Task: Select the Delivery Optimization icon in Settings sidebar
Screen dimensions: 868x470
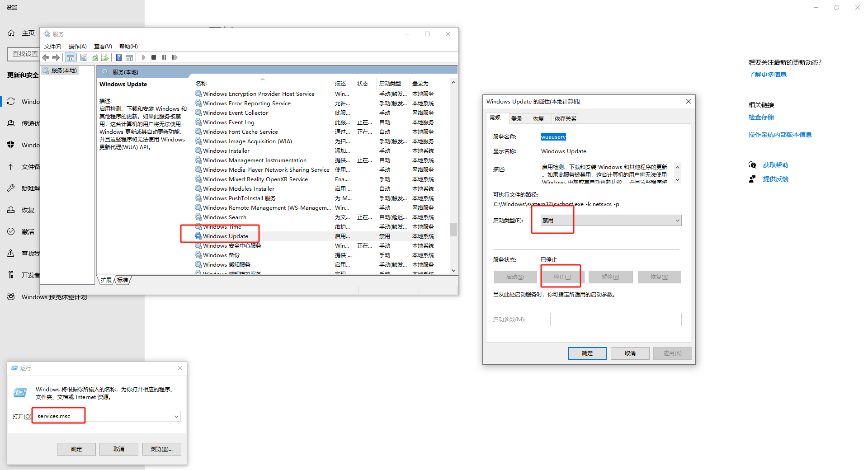Action: pos(11,123)
